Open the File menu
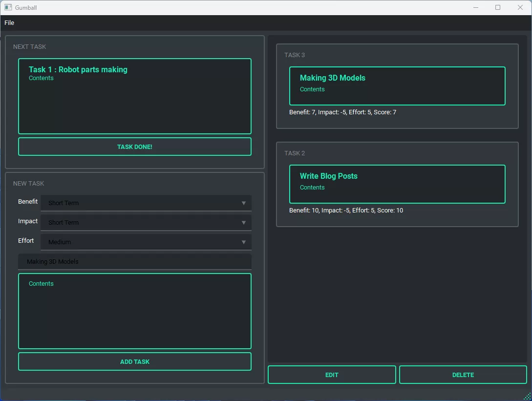 tap(9, 23)
